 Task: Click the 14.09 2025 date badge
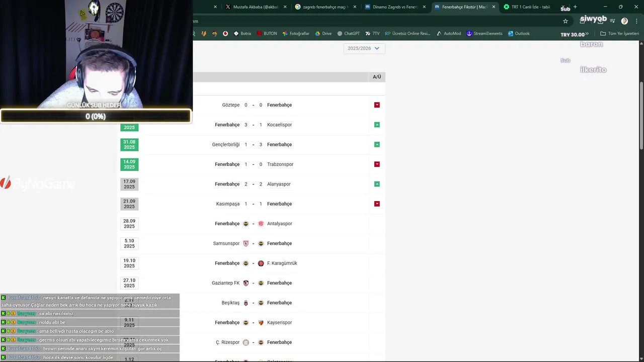[x=129, y=164]
